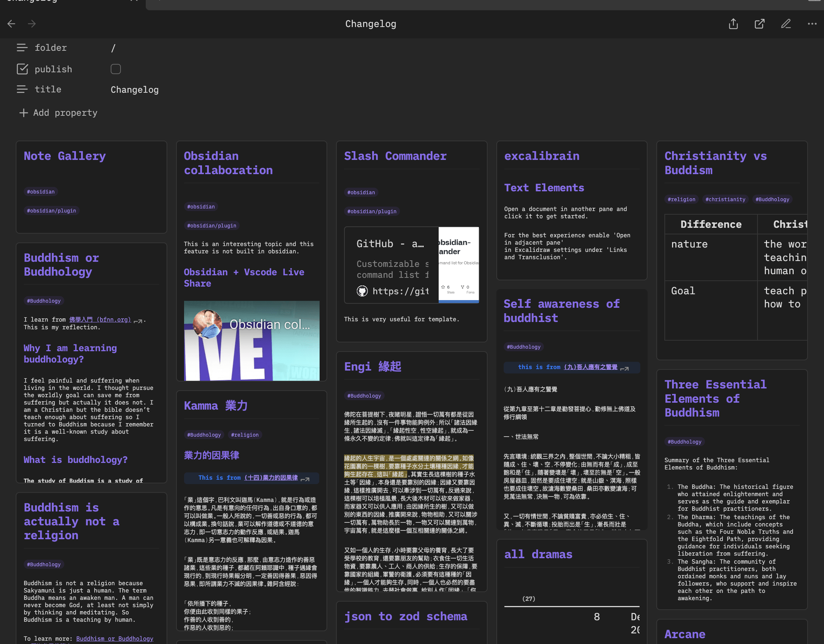The image size is (824, 644).
Task: Click the Changelog title in the header
Action: pyautogui.click(x=370, y=24)
